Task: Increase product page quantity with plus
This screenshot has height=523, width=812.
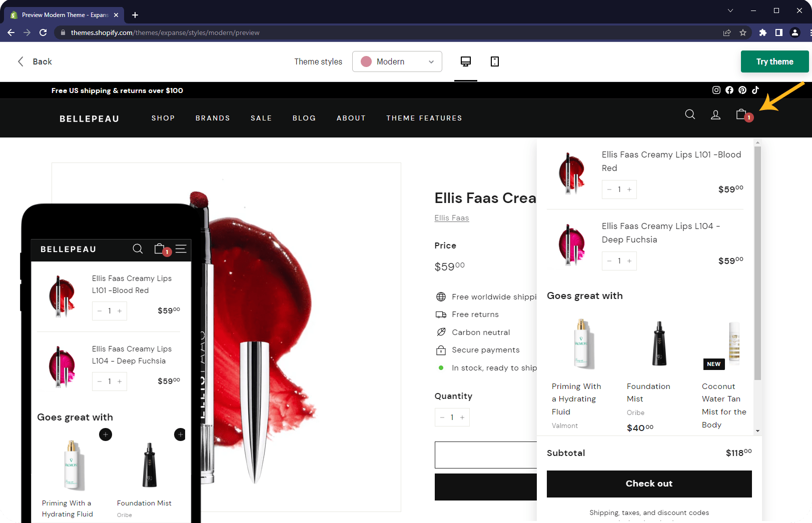Action: [462, 417]
